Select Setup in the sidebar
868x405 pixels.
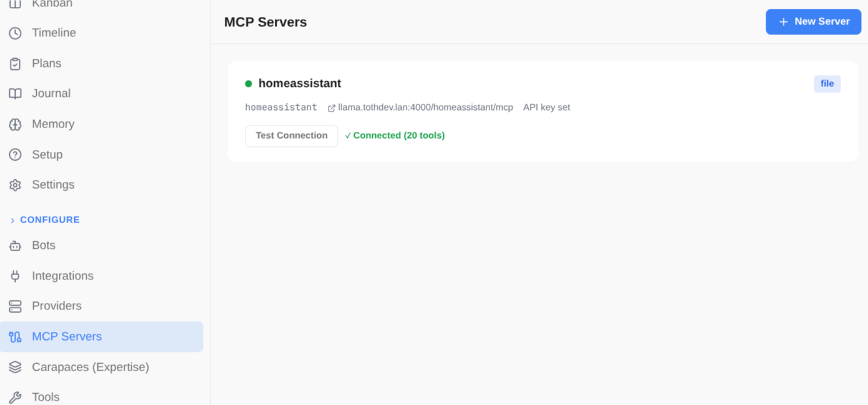pyautogui.click(x=47, y=154)
